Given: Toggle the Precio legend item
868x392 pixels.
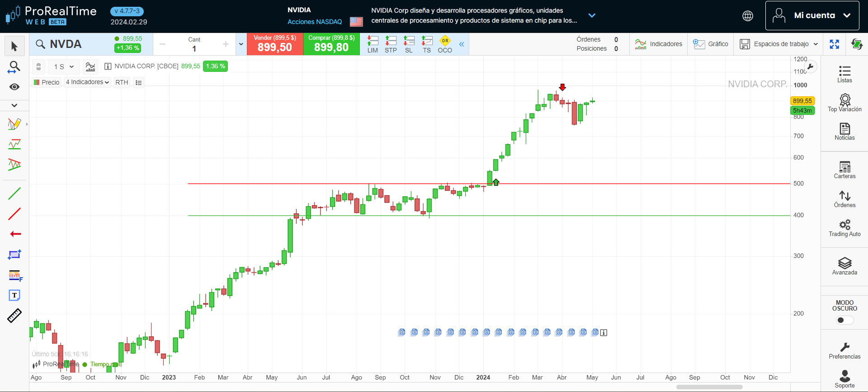Looking at the screenshot, I should pos(47,82).
